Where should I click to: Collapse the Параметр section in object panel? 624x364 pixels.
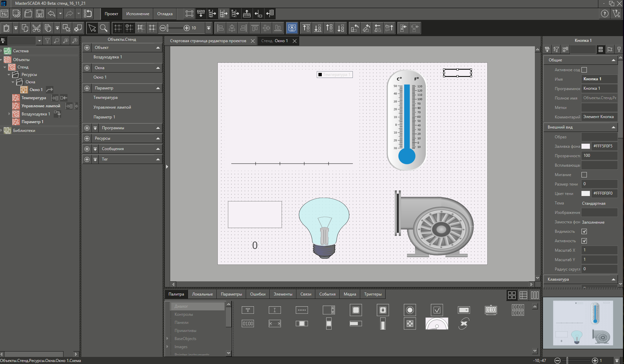coord(158,88)
